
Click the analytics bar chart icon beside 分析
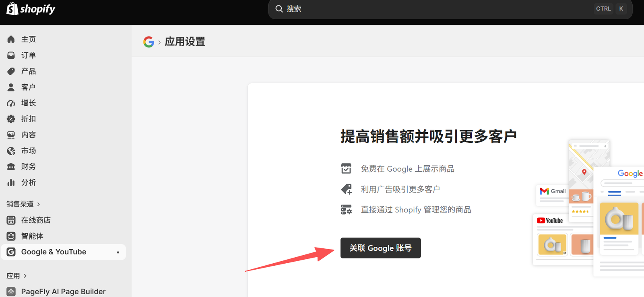(x=11, y=183)
